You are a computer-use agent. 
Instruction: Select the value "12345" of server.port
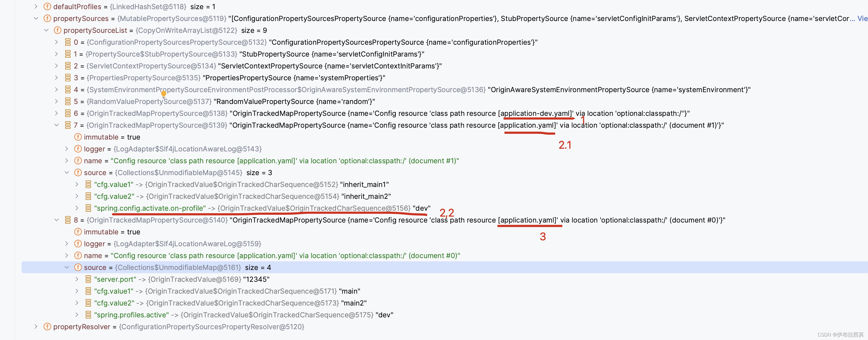[256, 279]
